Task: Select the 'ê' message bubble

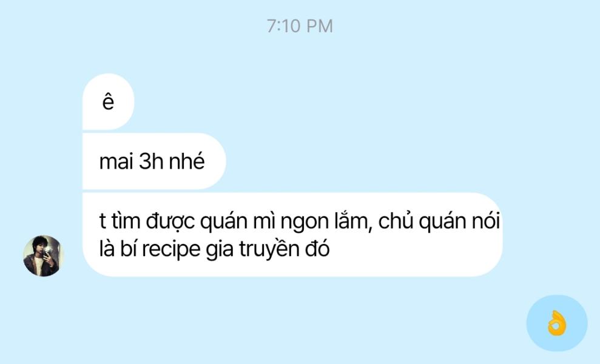Action: click(x=108, y=102)
